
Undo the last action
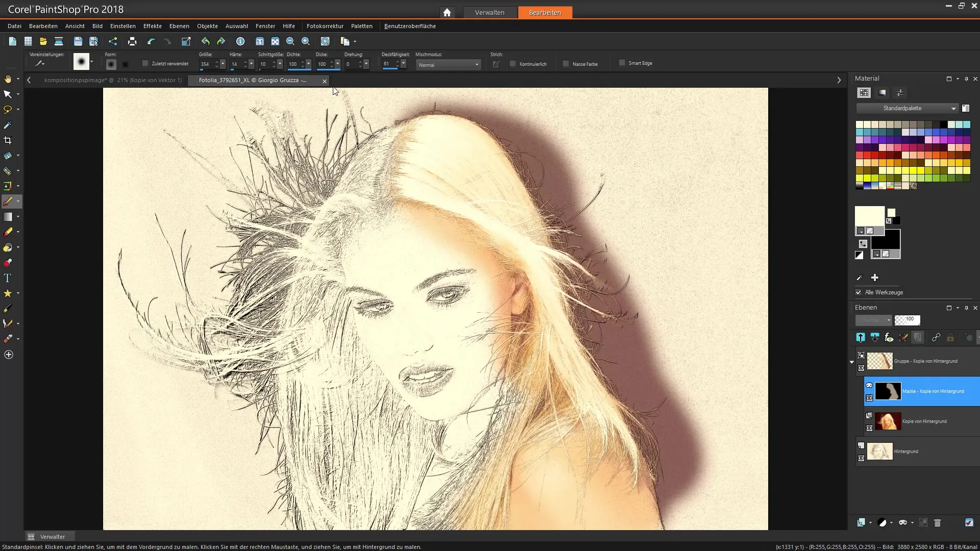(151, 41)
